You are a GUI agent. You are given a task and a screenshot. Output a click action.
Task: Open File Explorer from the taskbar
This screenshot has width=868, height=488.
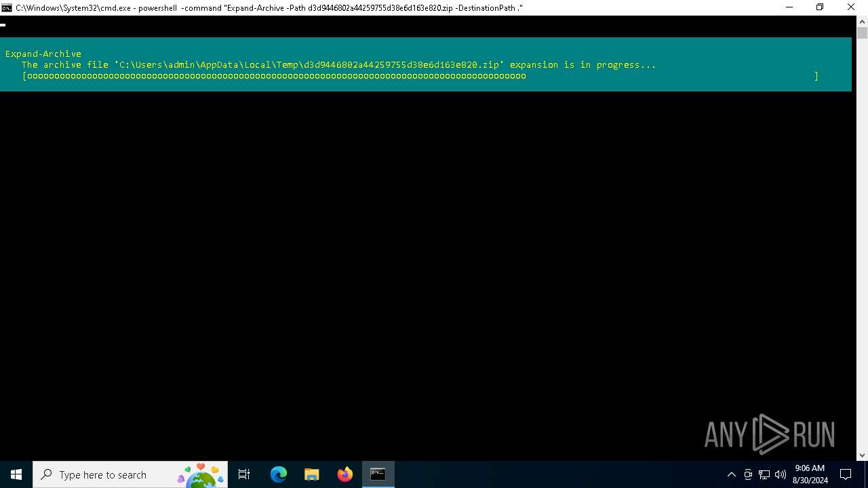312,474
